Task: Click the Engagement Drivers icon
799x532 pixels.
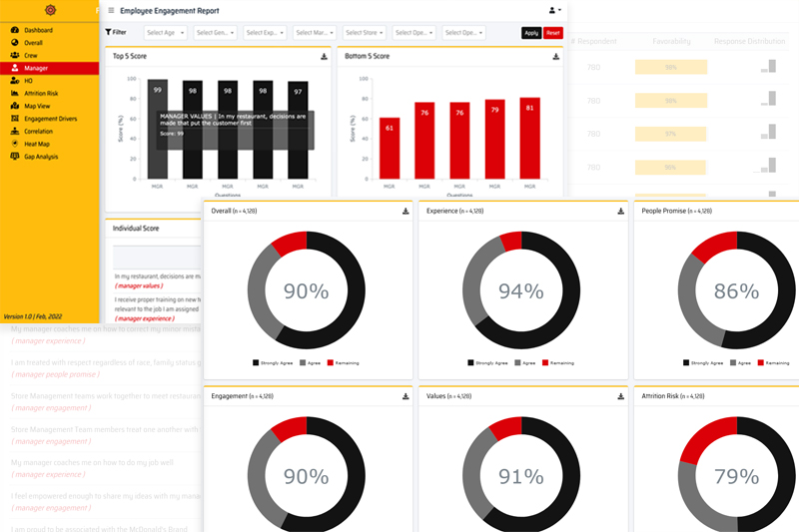Action: point(15,118)
